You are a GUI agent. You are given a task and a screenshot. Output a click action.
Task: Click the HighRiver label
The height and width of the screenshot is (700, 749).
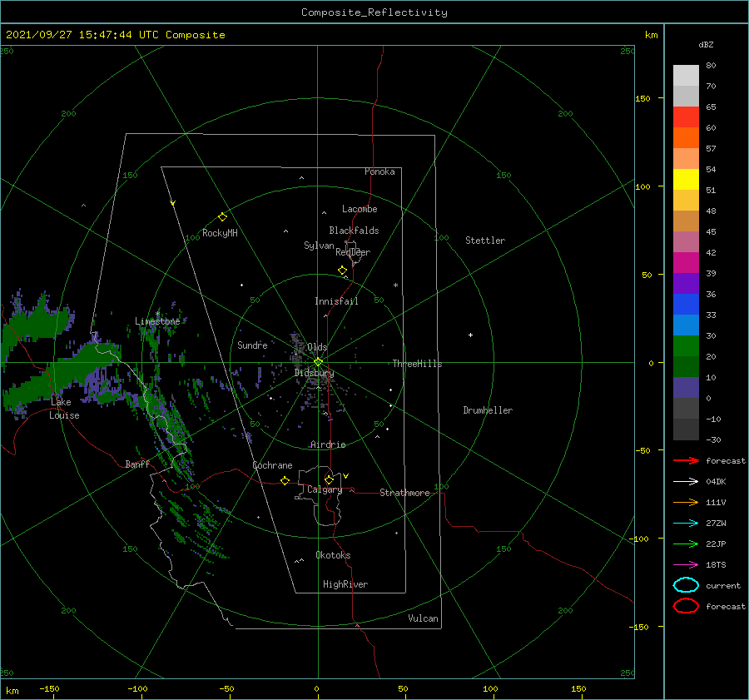click(x=345, y=584)
